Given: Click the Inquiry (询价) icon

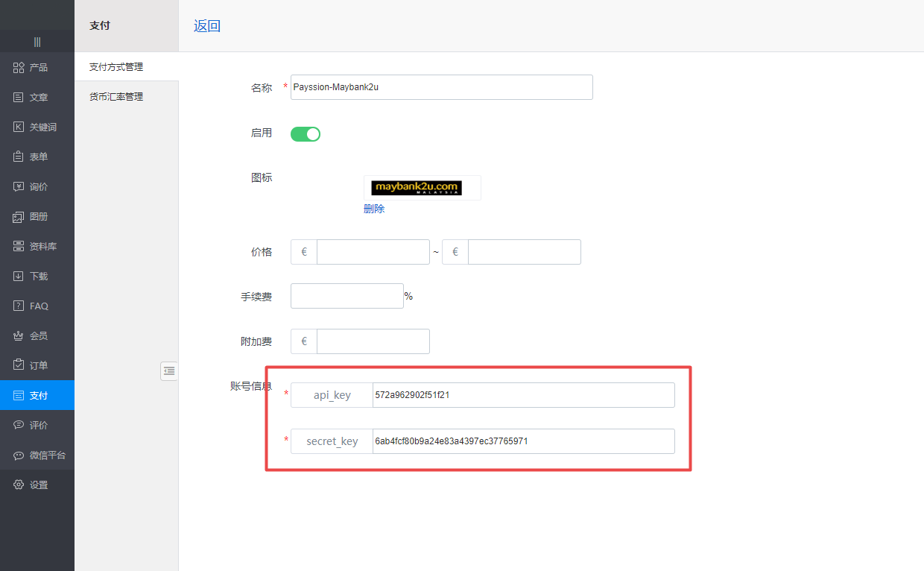Looking at the screenshot, I should 19,187.
